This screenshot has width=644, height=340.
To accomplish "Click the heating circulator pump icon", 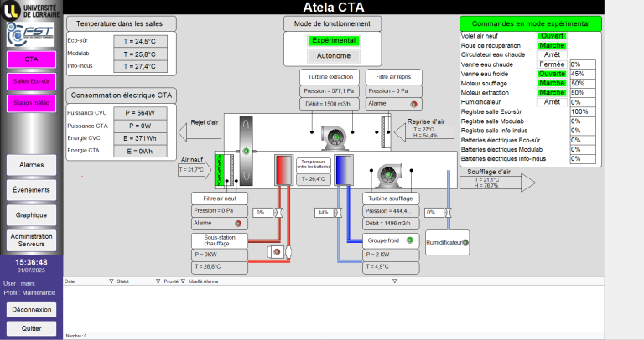I will coord(279,252).
